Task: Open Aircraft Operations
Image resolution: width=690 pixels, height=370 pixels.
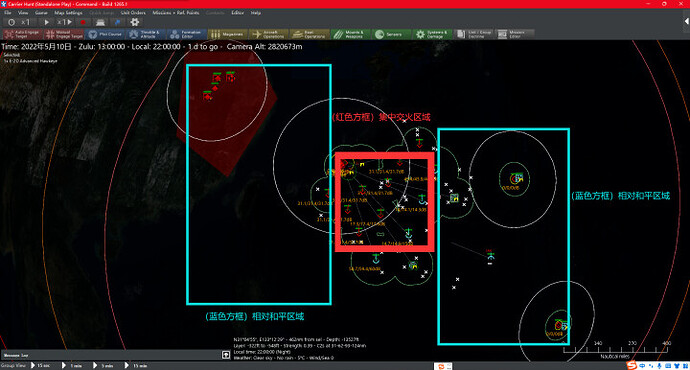Action: point(268,34)
